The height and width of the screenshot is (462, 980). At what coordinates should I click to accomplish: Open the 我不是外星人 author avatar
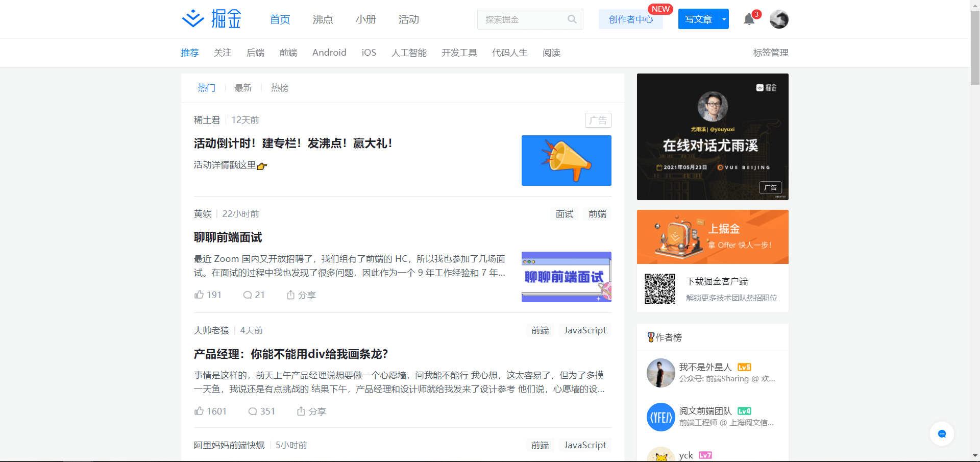tap(661, 373)
